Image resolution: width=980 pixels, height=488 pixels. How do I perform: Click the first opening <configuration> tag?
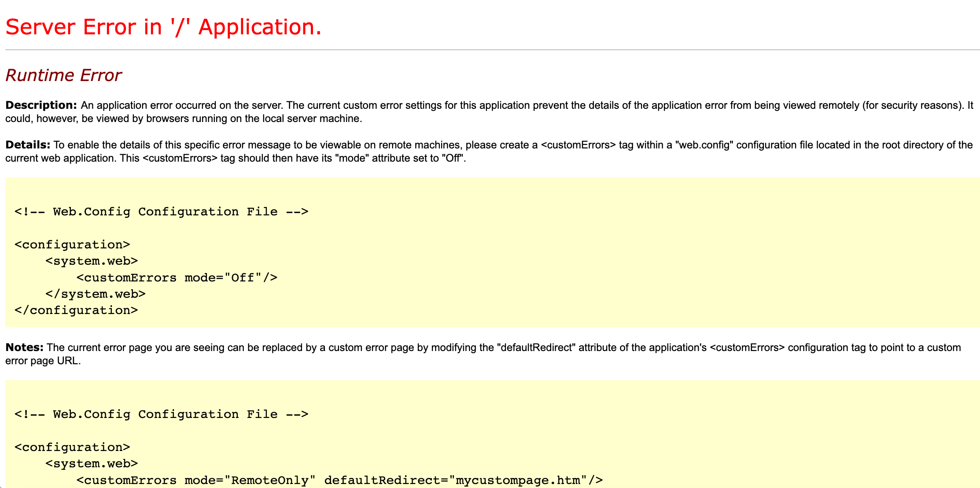pyautogui.click(x=72, y=245)
